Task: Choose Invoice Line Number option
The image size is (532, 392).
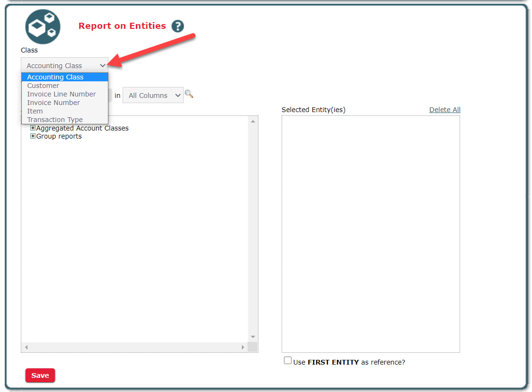Action: [62, 94]
